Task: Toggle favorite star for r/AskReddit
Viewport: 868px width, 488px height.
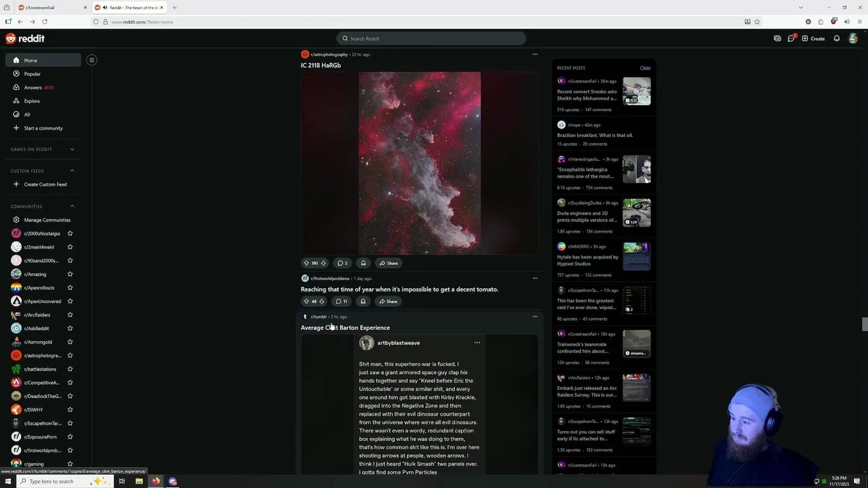Action: pyautogui.click(x=70, y=329)
